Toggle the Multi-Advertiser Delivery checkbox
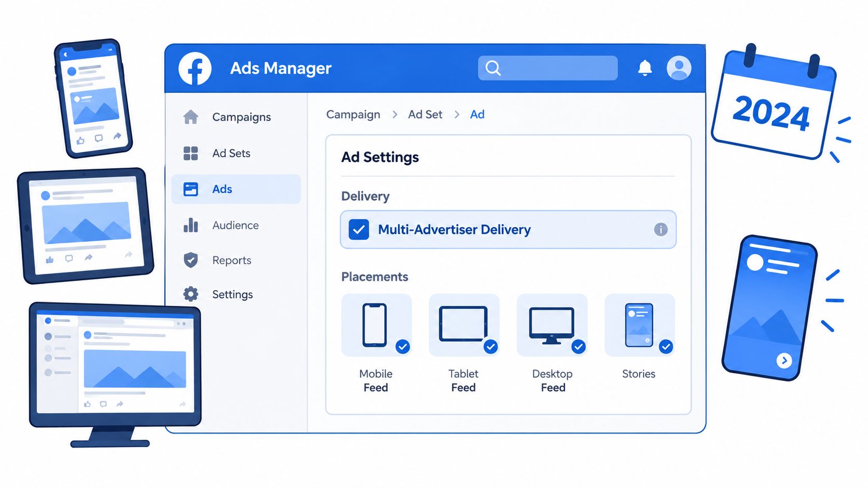Screen dimensions: 868x488 (359, 229)
